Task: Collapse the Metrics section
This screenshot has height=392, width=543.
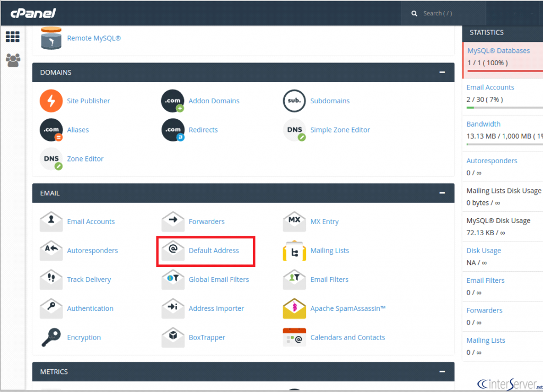Action: pos(442,372)
